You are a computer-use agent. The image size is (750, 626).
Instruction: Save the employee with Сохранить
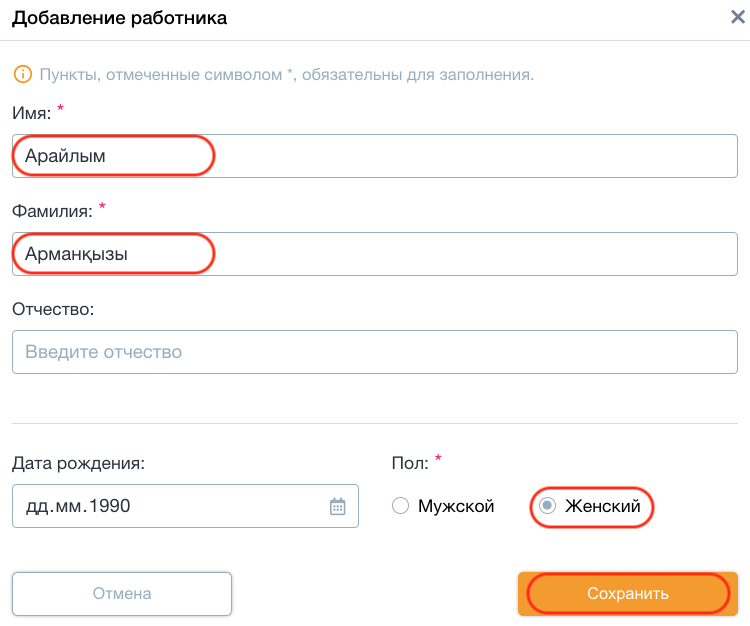[x=628, y=593]
